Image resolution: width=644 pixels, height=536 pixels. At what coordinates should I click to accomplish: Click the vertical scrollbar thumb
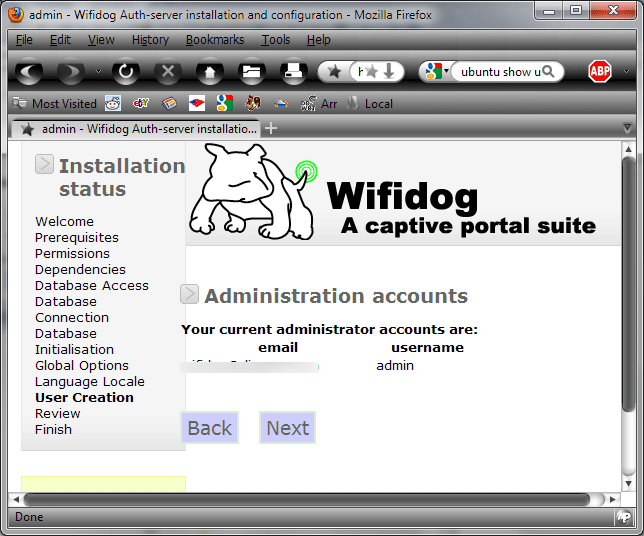pyautogui.click(x=628, y=284)
